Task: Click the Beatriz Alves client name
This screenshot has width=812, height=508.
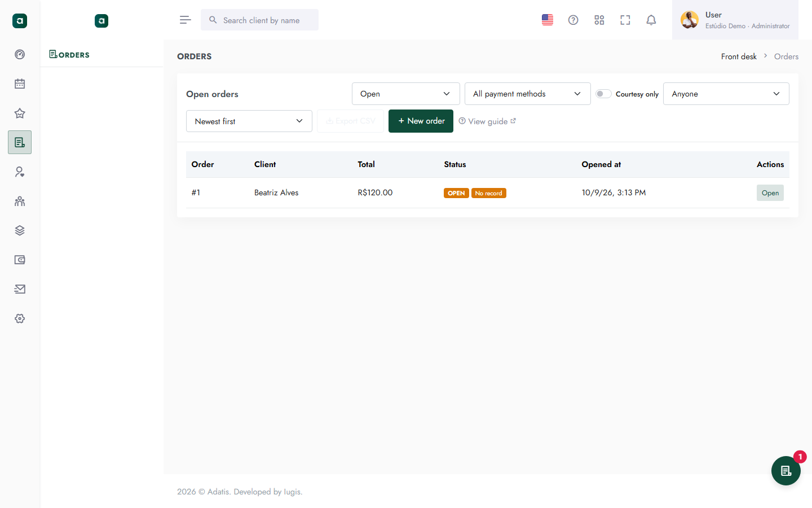Action: coord(276,192)
